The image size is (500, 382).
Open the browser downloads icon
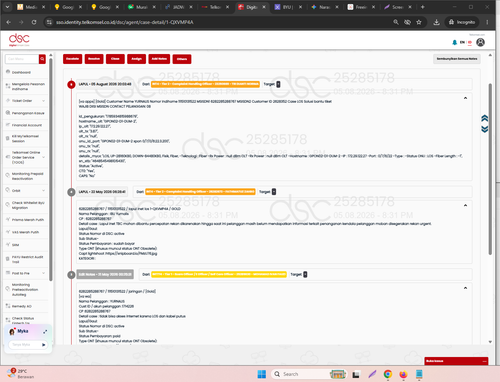click(x=436, y=22)
